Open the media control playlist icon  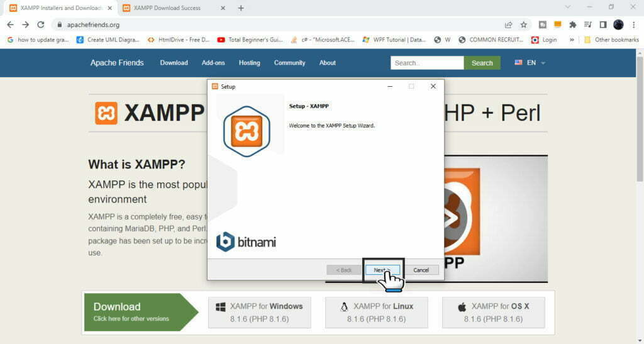tap(587, 25)
